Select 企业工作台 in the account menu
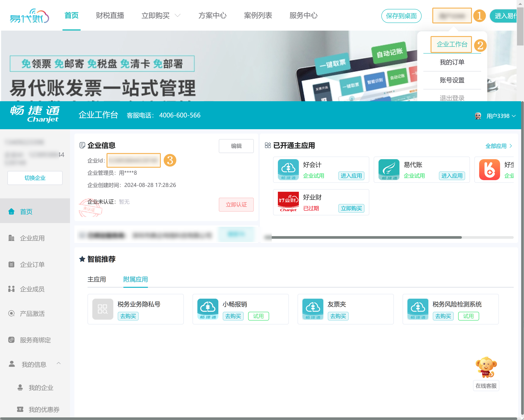Image resolution: width=524 pixels, height=420 pixels. [451, 44]
